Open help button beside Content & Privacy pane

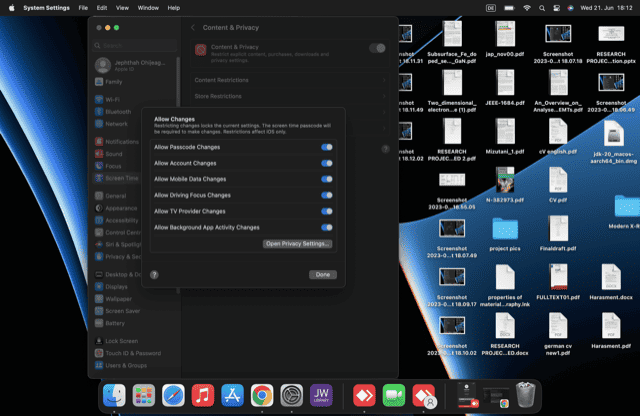click(385, 149)
